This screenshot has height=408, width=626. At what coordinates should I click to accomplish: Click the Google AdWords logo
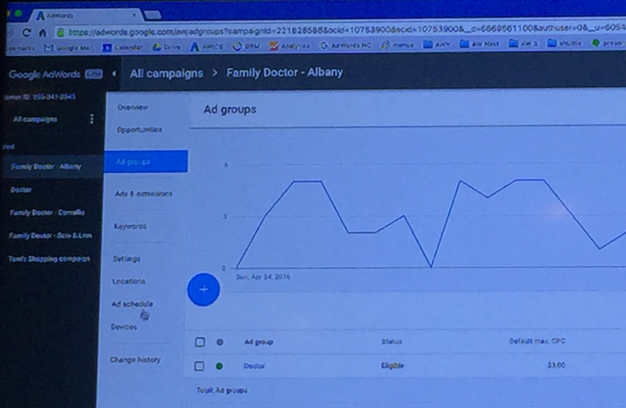(44, 74)
